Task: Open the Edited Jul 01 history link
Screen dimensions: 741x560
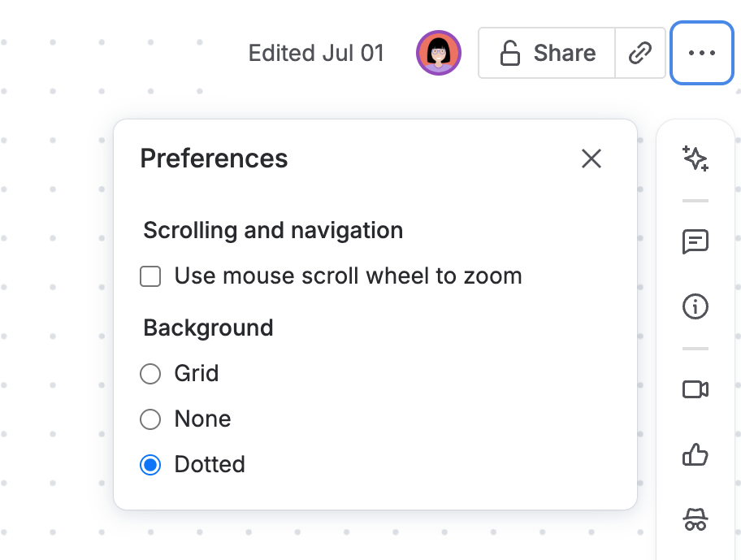Action: 316,54
